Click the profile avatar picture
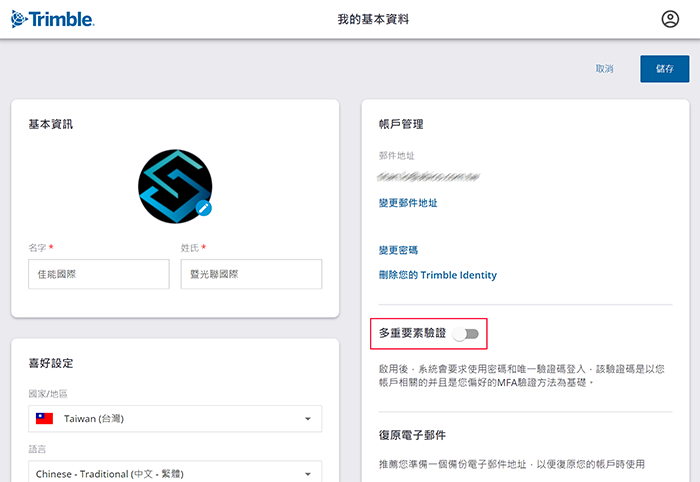Image resolution: width=700 pixels, height=482 pixels. click(x=175, y=186)
